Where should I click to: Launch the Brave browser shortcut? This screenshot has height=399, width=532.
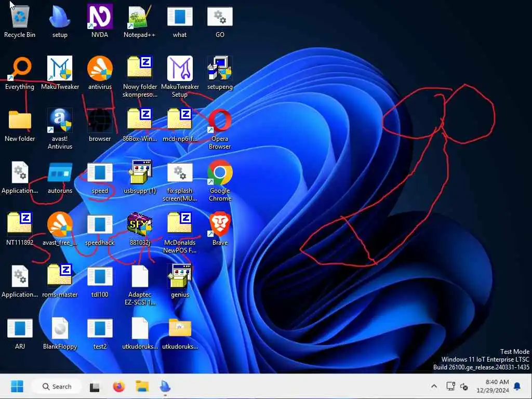click(220, 229)
